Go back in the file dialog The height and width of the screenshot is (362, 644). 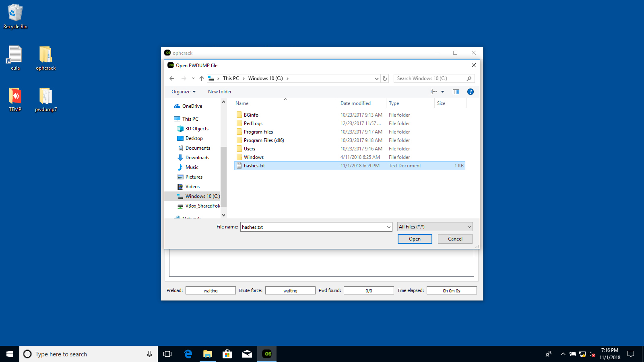(x=172, y=78)
